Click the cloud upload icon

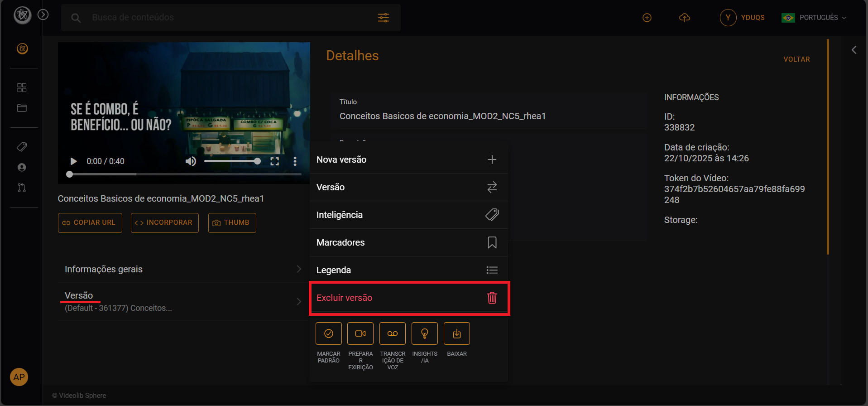(685, 18)
